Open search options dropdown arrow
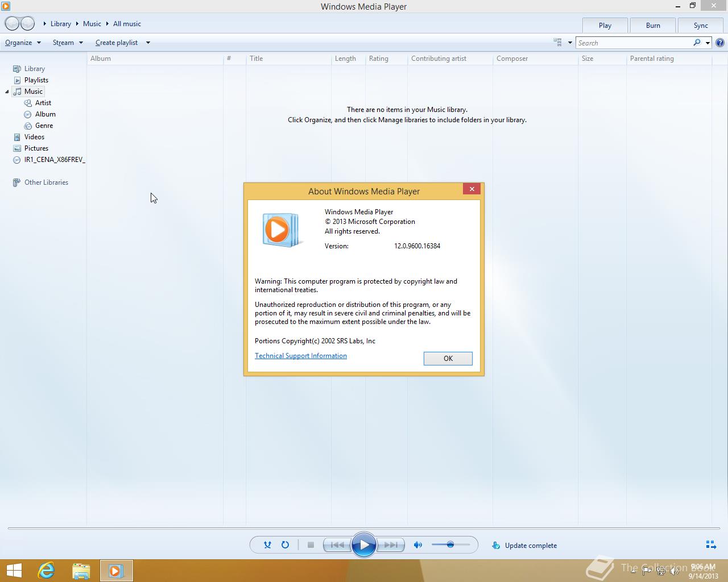The image size is (728, 582). tap(708, 43)
